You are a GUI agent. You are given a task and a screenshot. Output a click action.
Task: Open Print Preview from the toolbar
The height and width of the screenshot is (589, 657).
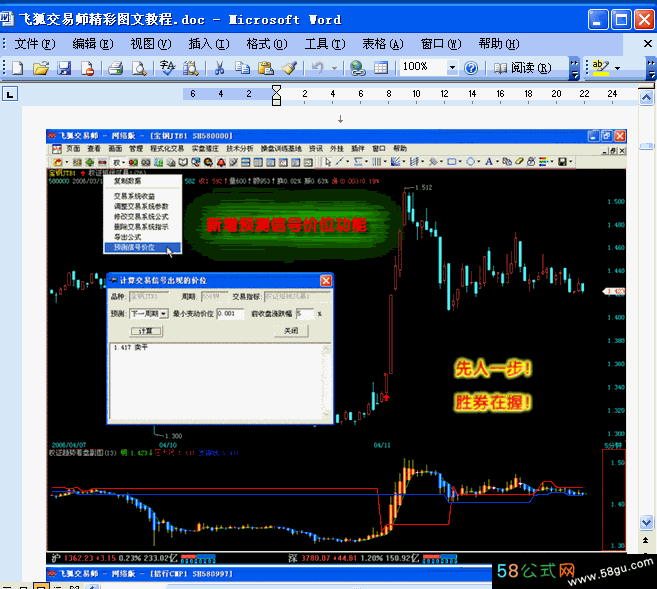tap(139, 68)
